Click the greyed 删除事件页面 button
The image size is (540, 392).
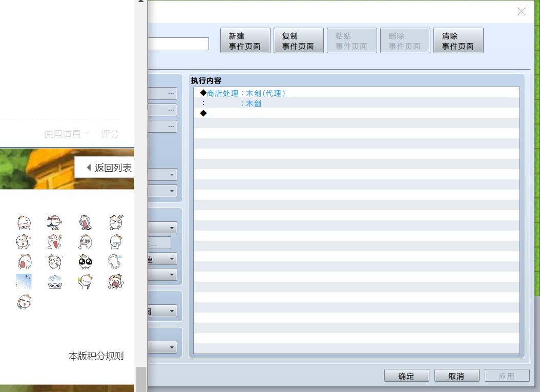coord(405,40)
